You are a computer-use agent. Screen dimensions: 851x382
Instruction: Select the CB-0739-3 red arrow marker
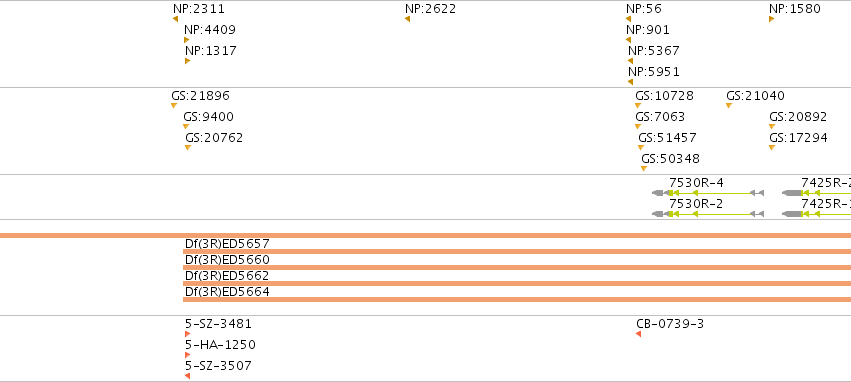[x=638, y=334]
